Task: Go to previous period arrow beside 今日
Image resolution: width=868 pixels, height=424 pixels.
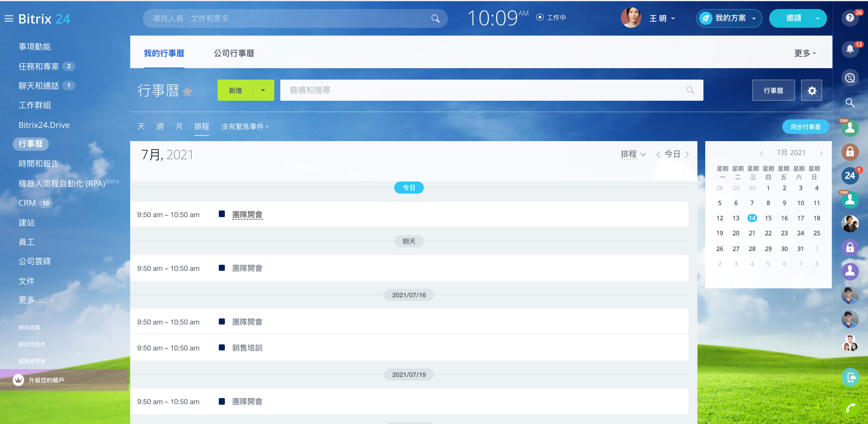Action: tap(658, 154)
